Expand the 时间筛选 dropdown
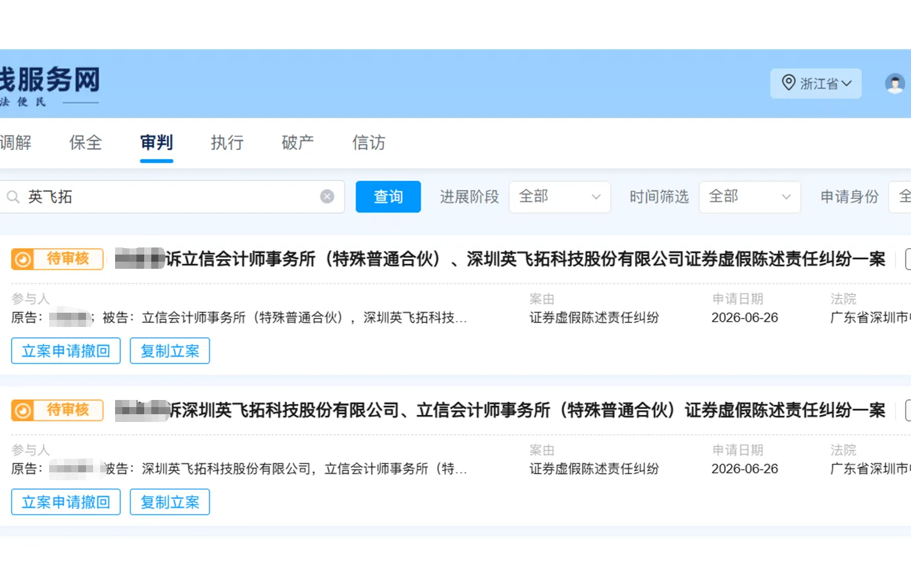 (x=750, y=196)
